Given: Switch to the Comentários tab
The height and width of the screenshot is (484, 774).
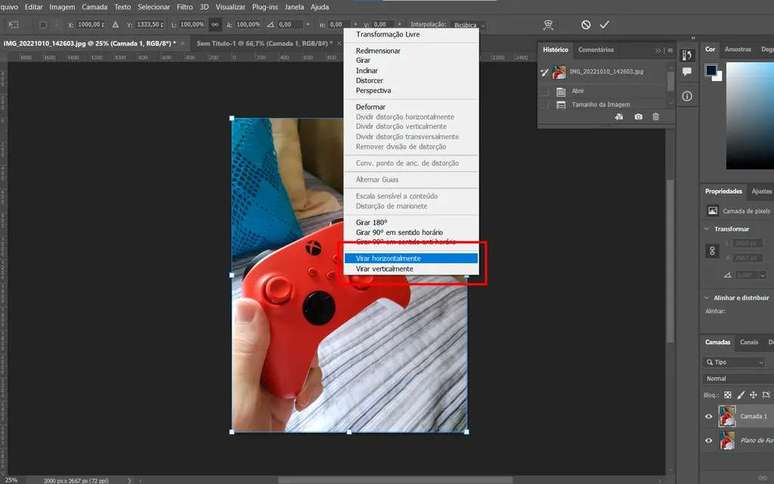Looking at the screenshot, I should (x=596, y=50).
